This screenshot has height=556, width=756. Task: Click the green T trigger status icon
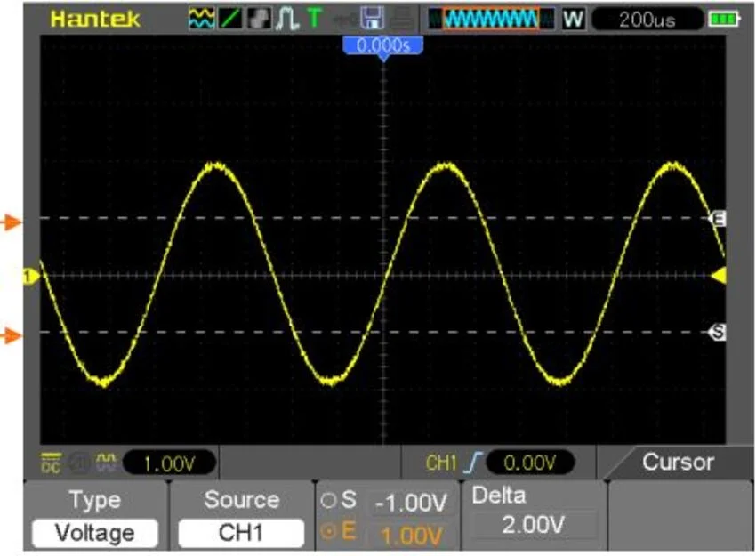[x=314, y=18]
